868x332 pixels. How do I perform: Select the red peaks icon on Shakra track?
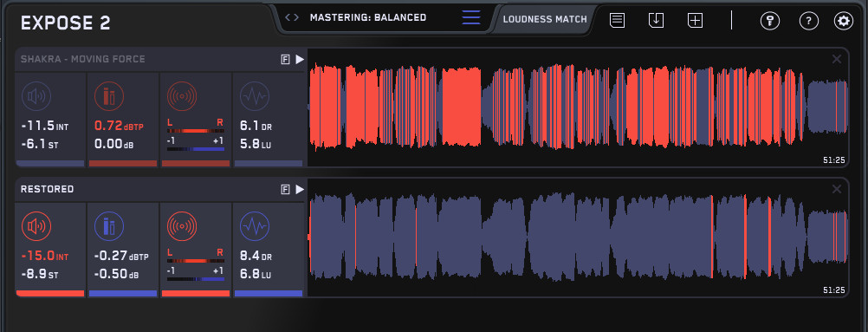tap(109, 96)
